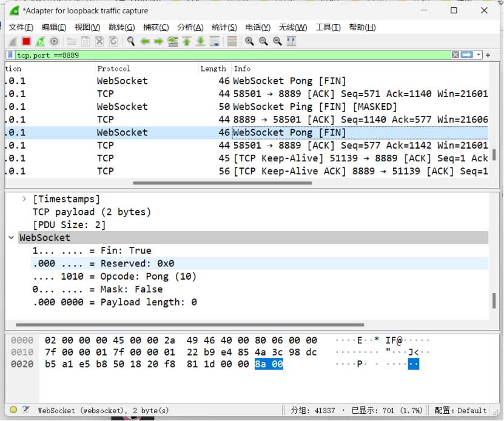Image resolution: width=504 pixels, height=421 pixels.
Task: Open the filter history dropdown
Action: (479, 55)
